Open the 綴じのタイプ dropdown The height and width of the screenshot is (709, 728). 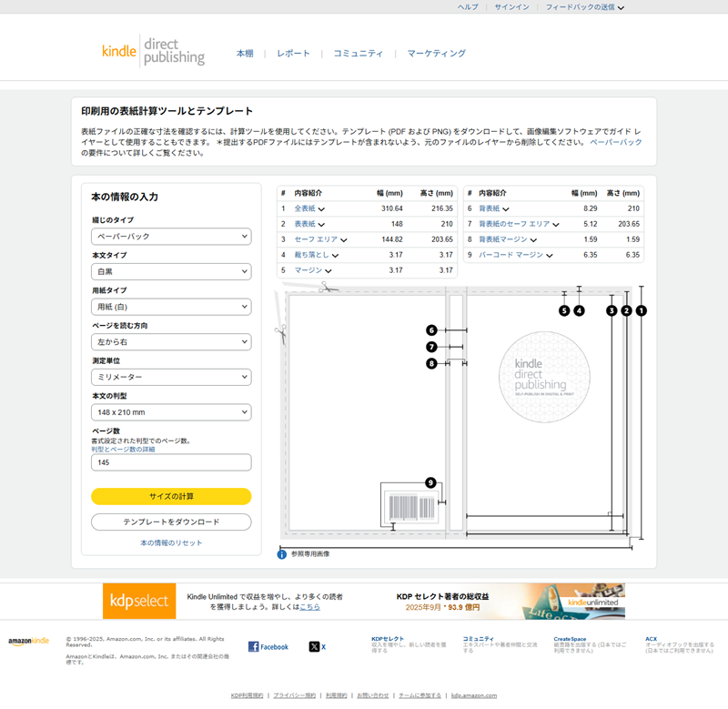pyautogui.click(x=171, y=237)
